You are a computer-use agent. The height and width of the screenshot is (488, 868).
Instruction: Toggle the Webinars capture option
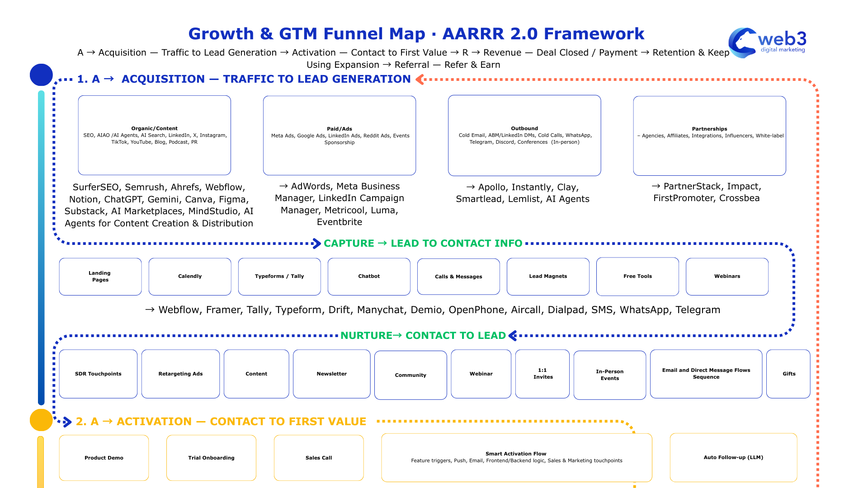pyautogui.click(x=727, y=276)
